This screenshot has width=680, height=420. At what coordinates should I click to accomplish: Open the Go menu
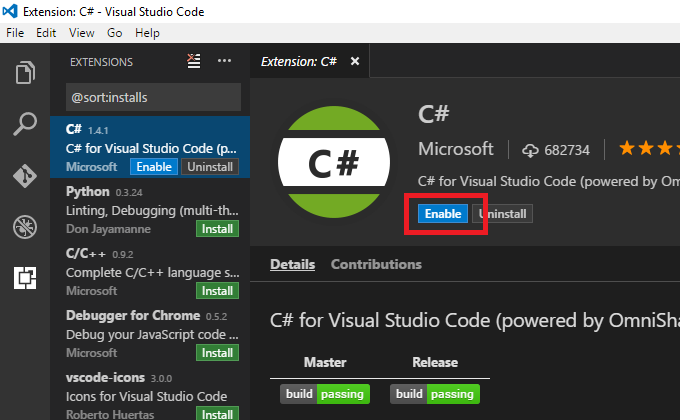click(x=114, y=33)
